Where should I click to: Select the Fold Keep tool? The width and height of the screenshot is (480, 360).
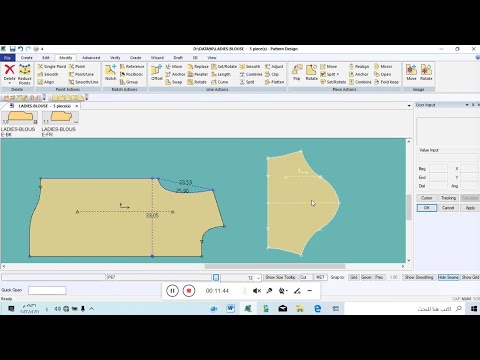[386, 82]
